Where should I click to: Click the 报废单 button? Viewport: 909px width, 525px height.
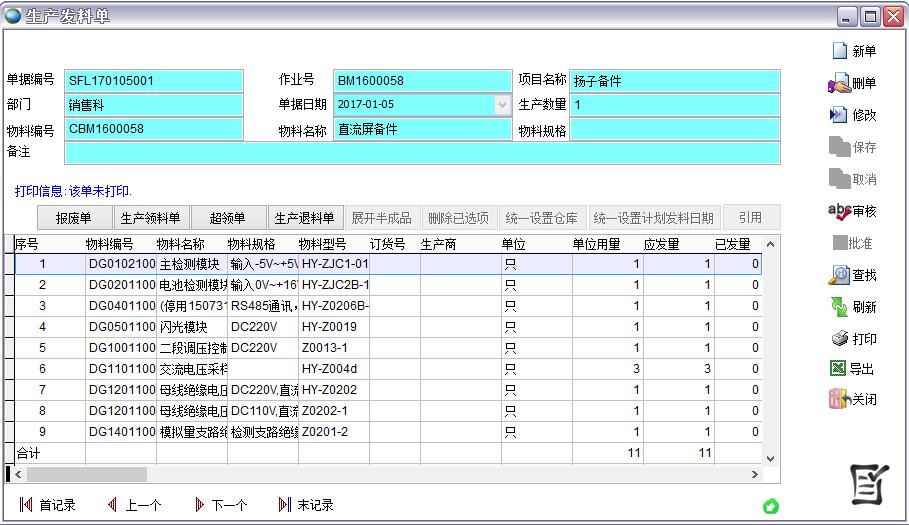point(73,218)
